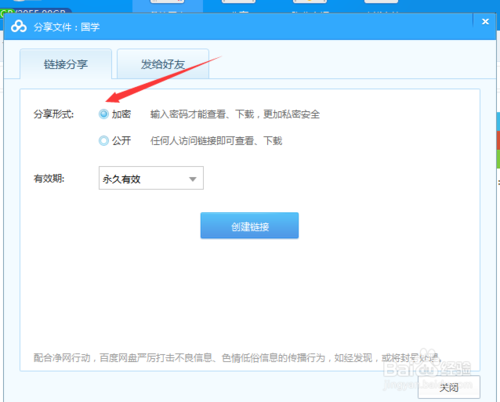Click the 加密 option description text
Viewport: 500px width, 402px height.
(x=235, y=114)
